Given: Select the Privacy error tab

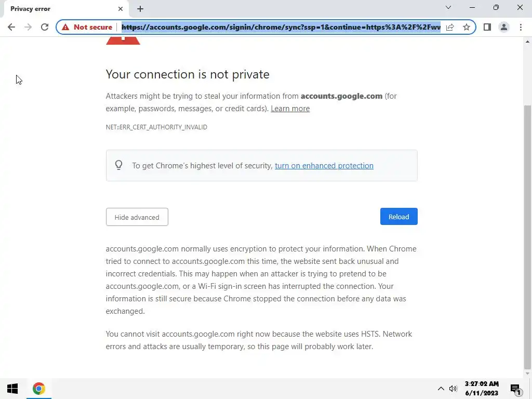Looking at the screenshot, I should click(57, 9).
